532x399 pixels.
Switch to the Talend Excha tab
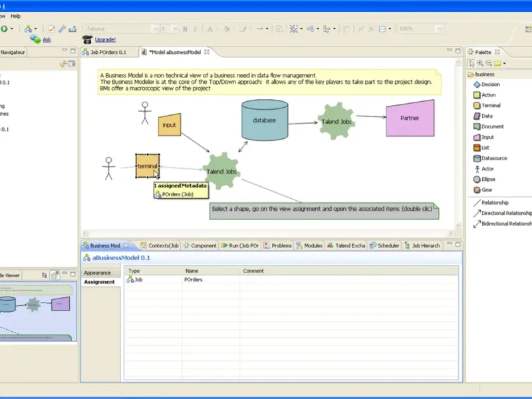(346, 245)
